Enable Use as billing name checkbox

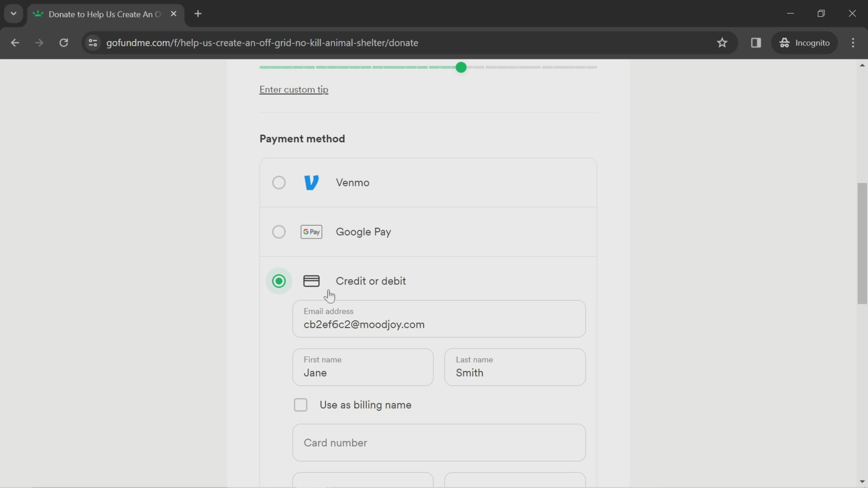coord(300,405)
